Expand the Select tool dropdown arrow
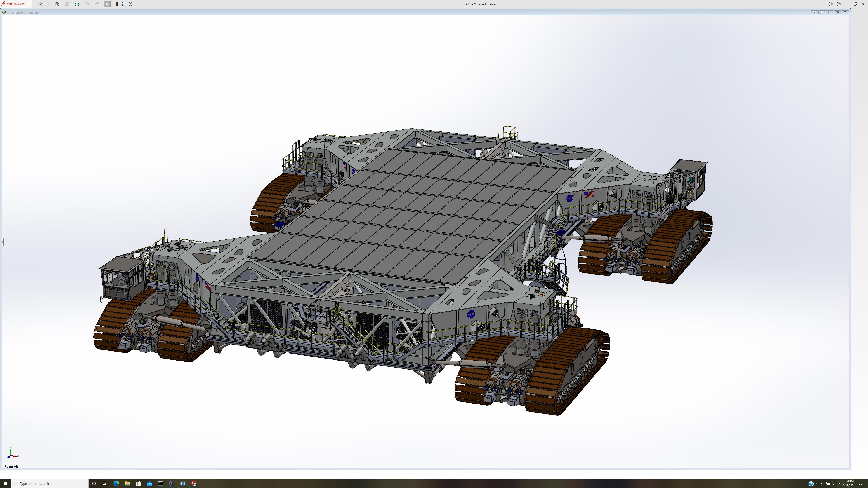 click(111, 4)
